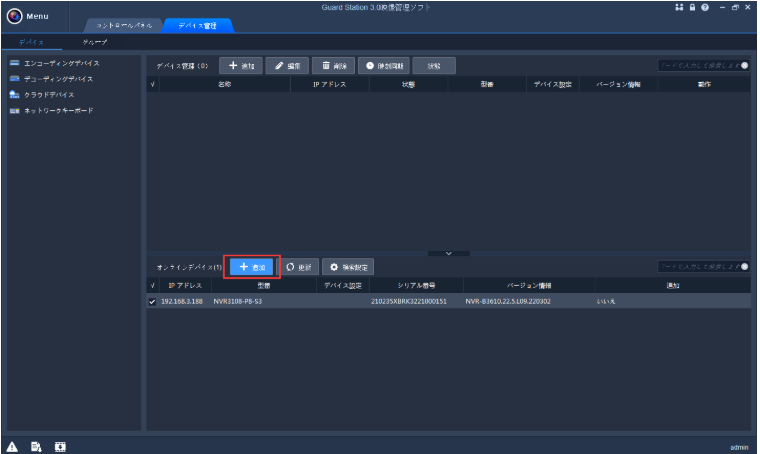Click the third icon in bottom status bar
760x454 pixels.
[x=60, y=446]
